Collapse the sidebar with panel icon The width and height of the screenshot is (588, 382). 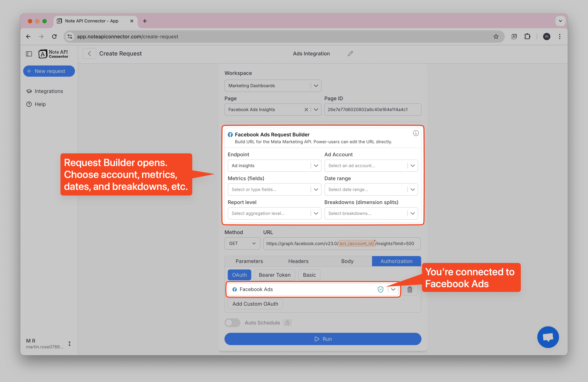click(x=29, y=54)
